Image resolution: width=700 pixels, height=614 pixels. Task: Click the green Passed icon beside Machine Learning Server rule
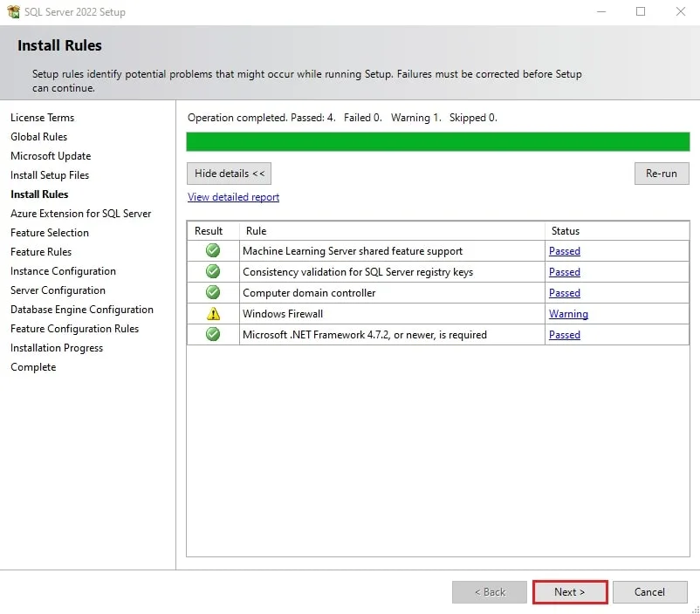click(x=212, y=250)
